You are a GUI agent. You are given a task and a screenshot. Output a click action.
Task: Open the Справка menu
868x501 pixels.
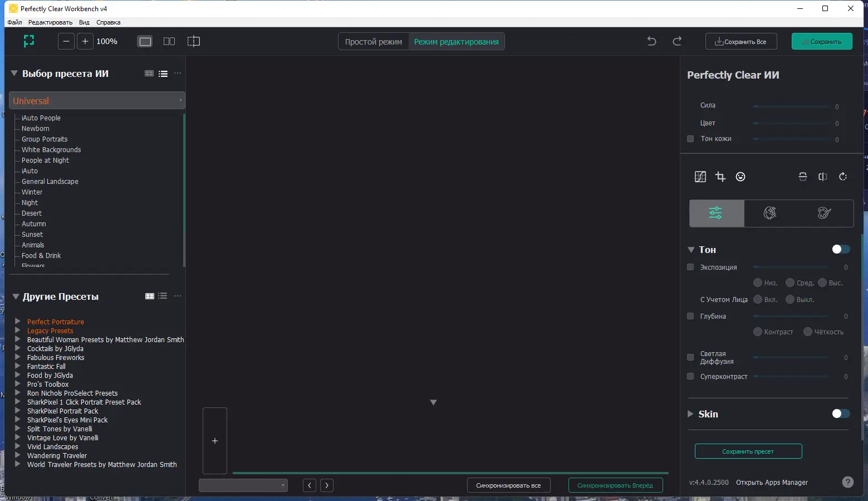coord(108,22)
